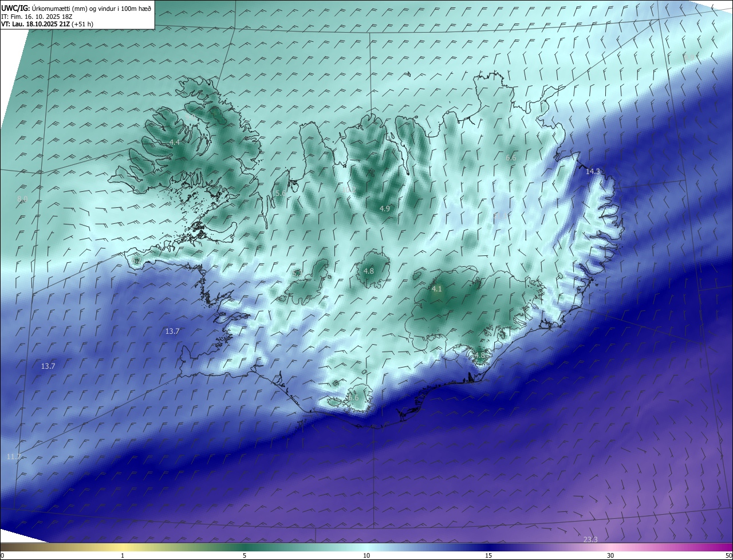Screen dimensions: 733x560
Task: Click the magenta right end of the color bar
Action: 726,547
